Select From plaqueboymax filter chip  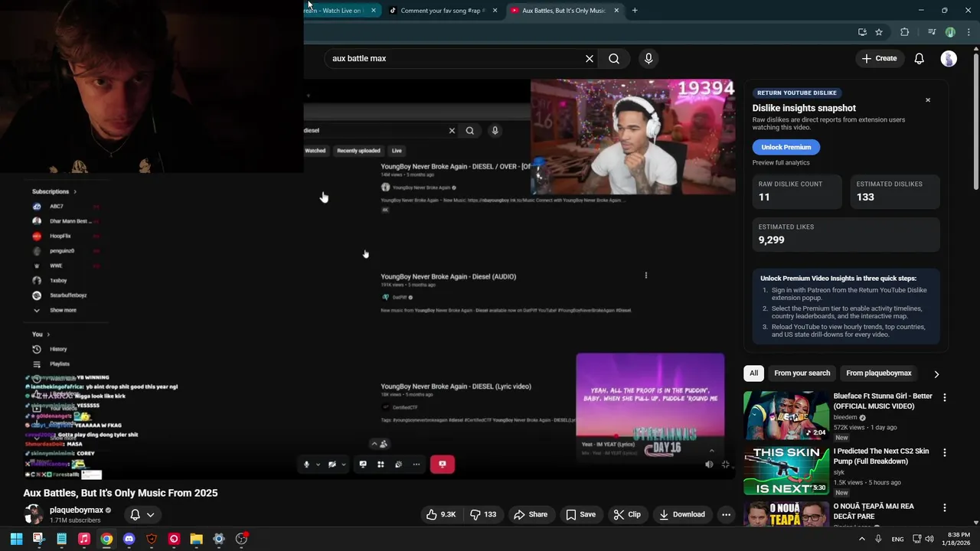point(879,373)
